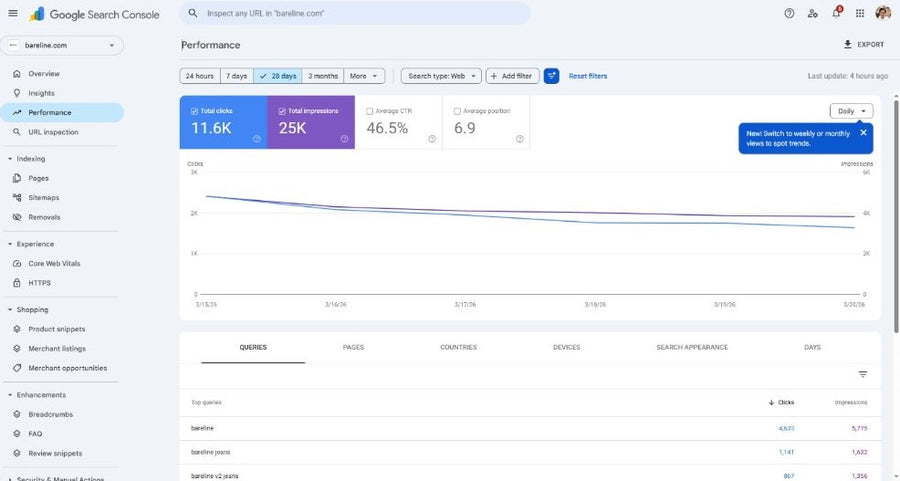Image resolution: width=900 pixels, height=481 pixels.
Task: Switch to the Countries tab
Action: (x=459, y=347)
